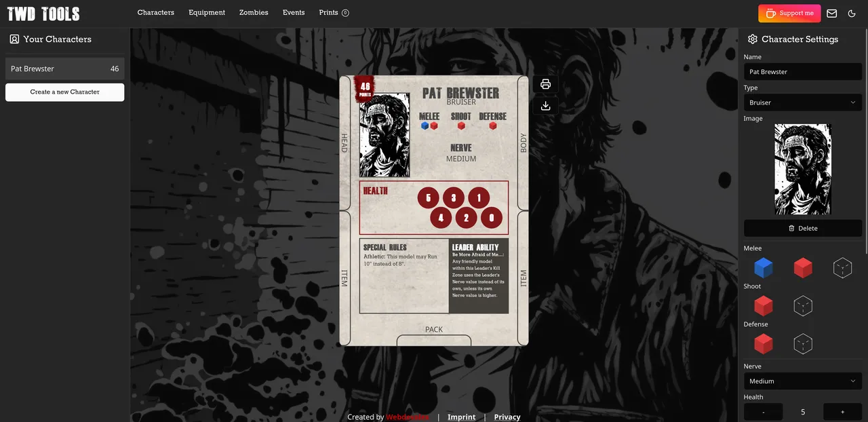
Task: Open the Privacy link
Action: (x=507, y=417)
